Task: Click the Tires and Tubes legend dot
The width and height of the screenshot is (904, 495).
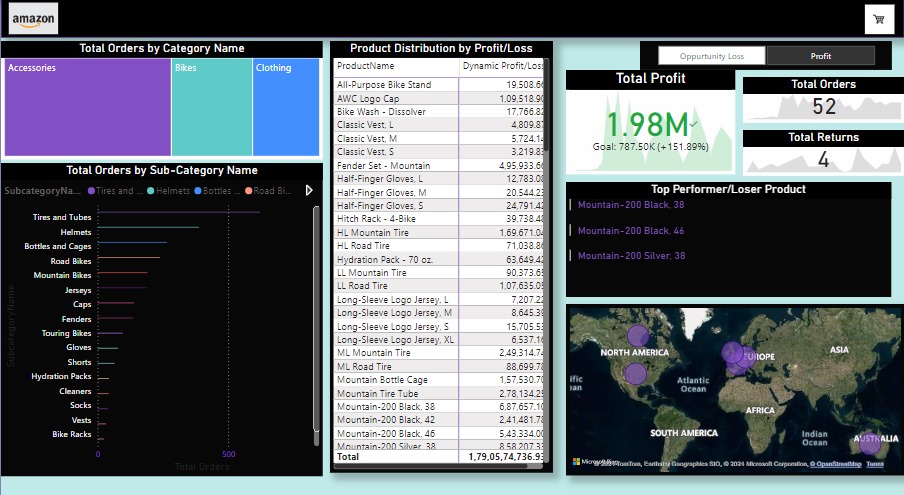Action: 91,191
